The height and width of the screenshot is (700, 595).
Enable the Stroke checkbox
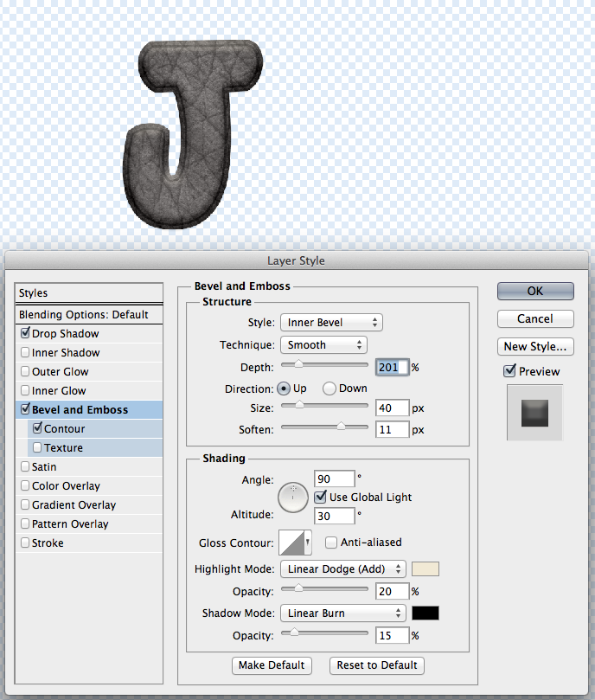(x=25, y=543)
